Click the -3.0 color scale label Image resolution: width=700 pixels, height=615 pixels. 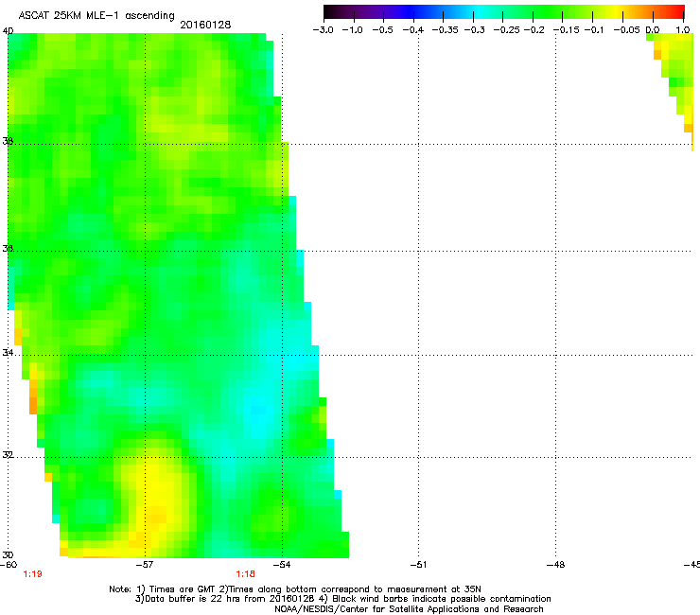(323, 30)
